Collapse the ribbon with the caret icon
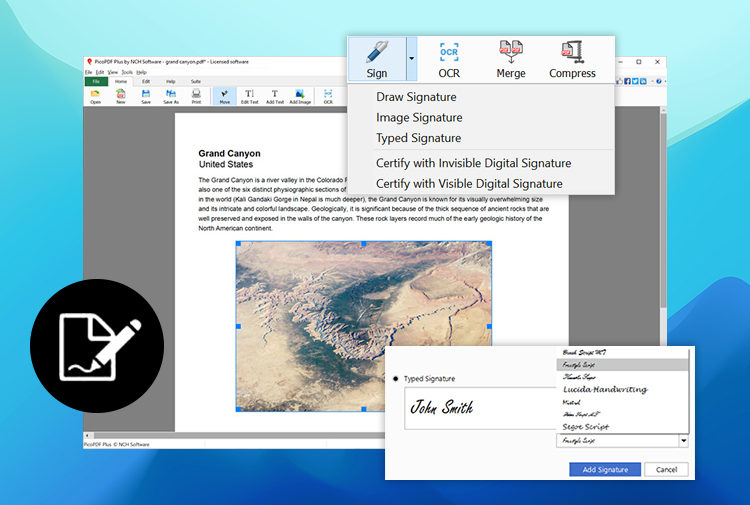Screen dimensions: 750x505 click(x=651, y=81)
